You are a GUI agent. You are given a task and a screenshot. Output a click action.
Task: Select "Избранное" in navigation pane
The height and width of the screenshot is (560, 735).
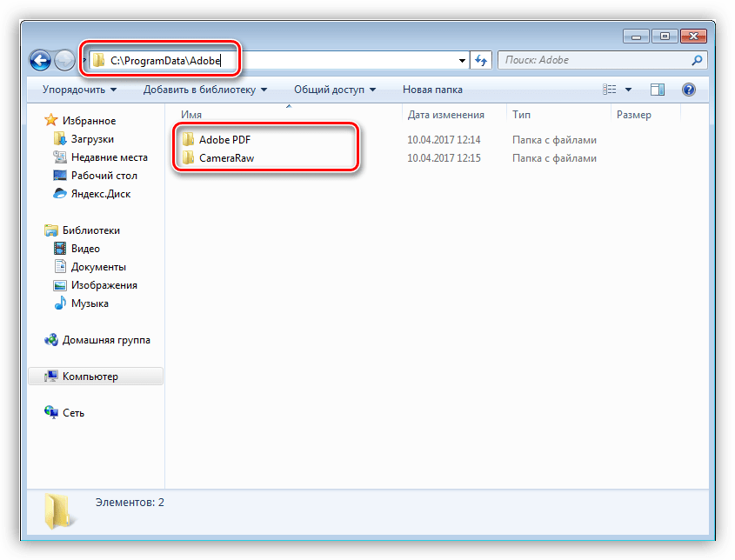click(89, 121)
